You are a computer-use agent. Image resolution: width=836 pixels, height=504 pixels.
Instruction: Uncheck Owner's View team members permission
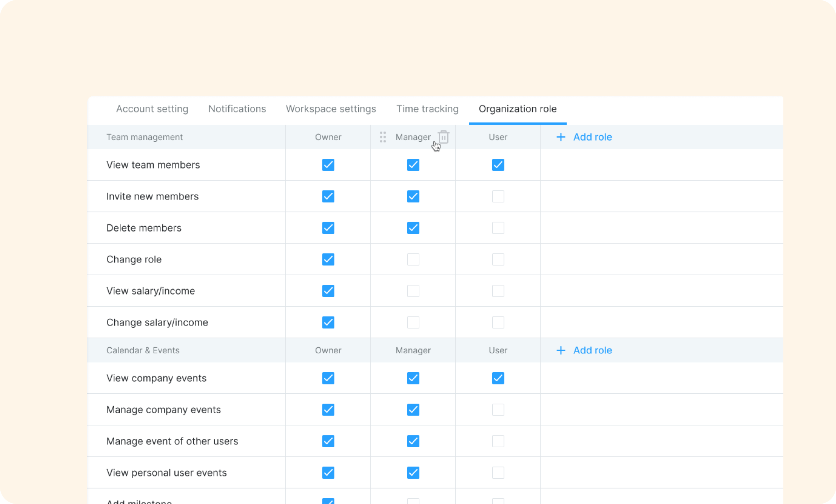[328, 165]
